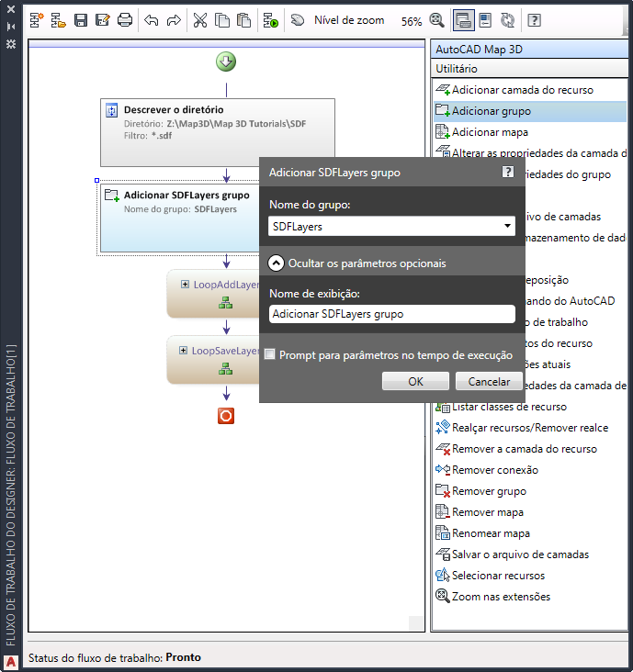The height and width of the screenshot is (672, 633).
Task: Click the refresh arrows toolbar icon
Action: (x=508, y=20)
